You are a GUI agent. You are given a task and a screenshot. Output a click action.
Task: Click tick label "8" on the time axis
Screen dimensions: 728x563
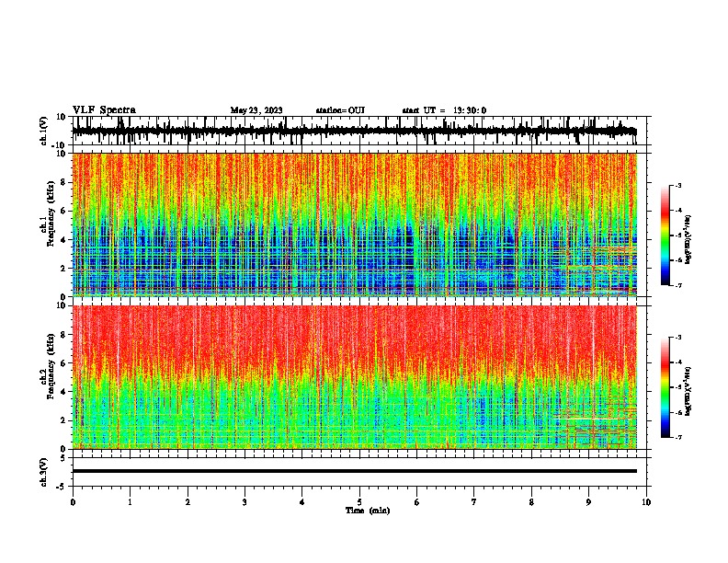(531, 502)
